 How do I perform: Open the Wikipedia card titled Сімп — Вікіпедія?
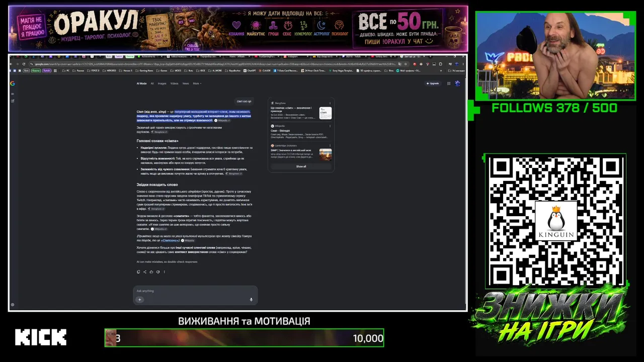tap(281, 131)
